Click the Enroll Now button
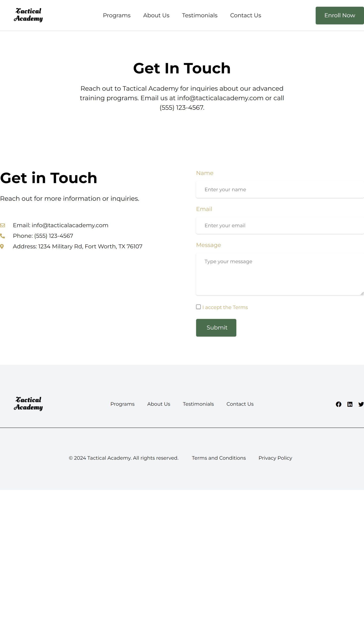Image resolution: width=364 pixels, height=635 pixels. coord(340,16)
